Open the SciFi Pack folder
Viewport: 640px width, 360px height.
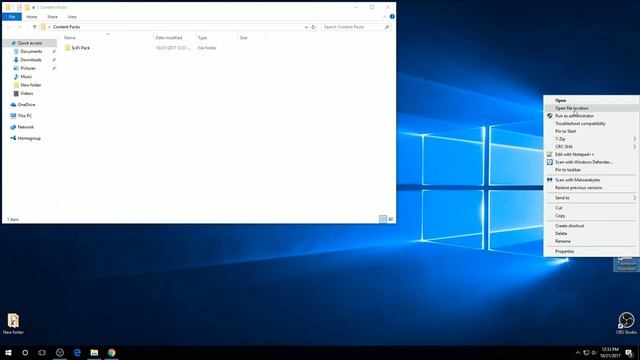(x=80, y=48)
